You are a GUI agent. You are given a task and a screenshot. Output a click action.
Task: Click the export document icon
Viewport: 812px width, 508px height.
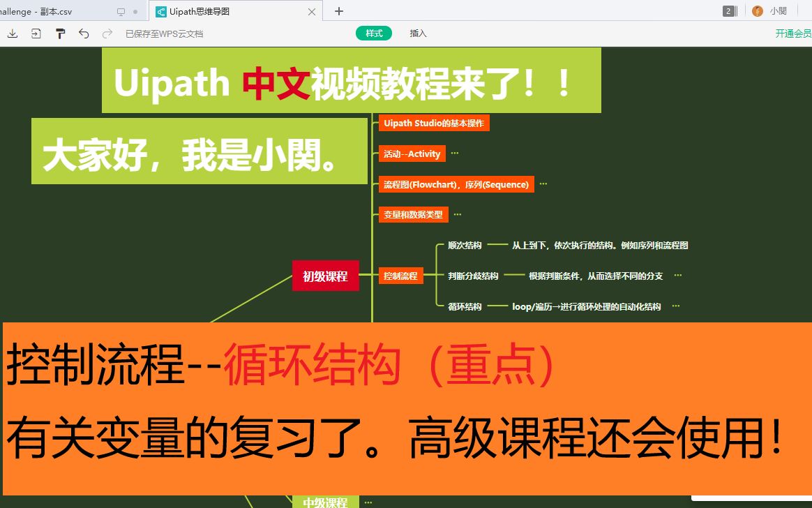click(x=36, y=33)
